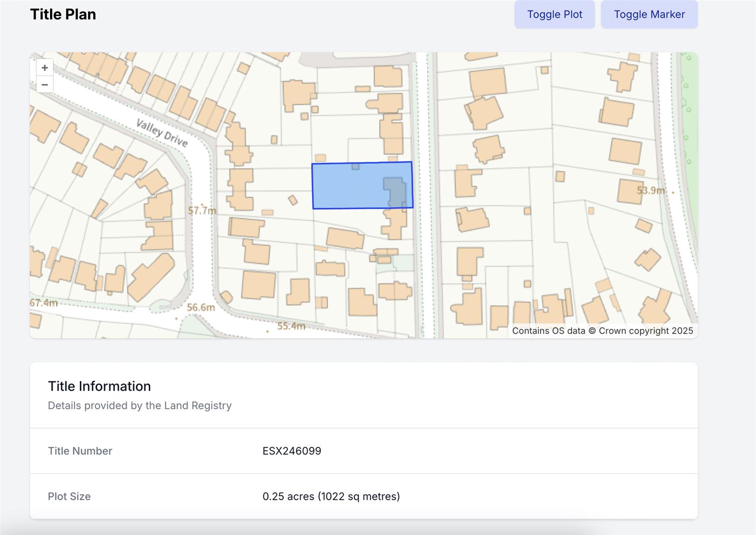
Task: Click the building inside the blue plot
Action: click(395, 191)
